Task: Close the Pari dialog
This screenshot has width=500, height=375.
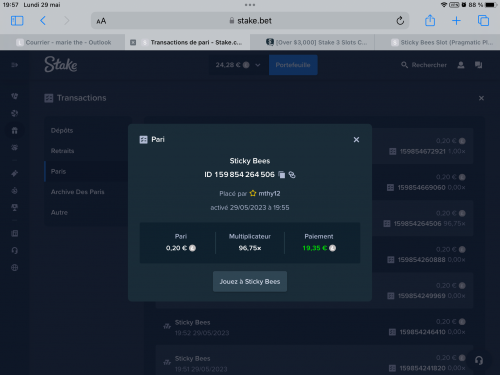Action: (356, 140)
